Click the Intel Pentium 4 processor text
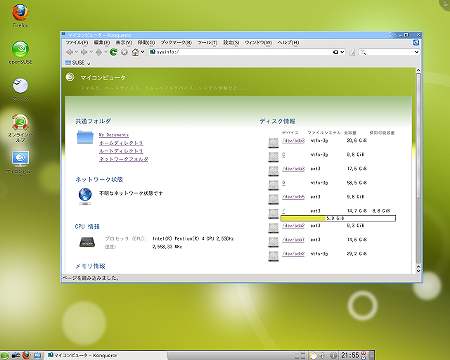The height and width of the screenshot is (360, 450). pyautogui.click(x=193, y=239)
